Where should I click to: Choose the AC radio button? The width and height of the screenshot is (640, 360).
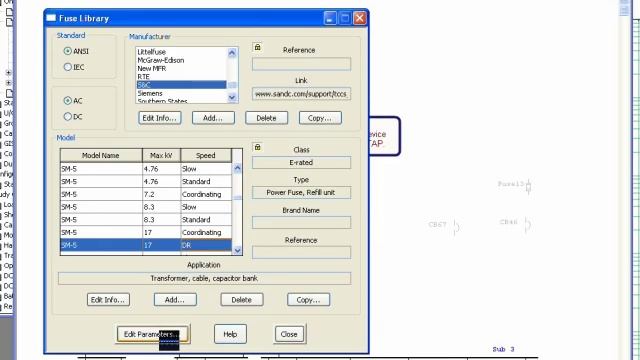click(x=68, y=100)
